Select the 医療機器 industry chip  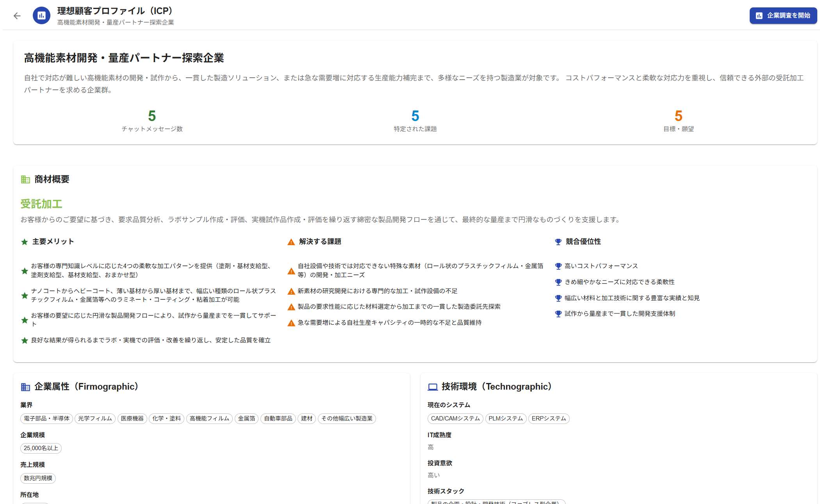132,419
